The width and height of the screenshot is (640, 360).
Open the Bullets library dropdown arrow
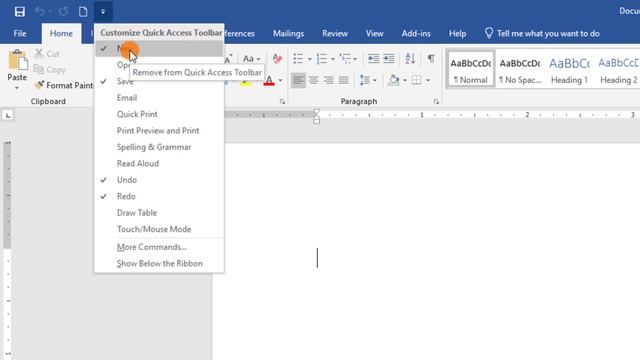(309, 59)
